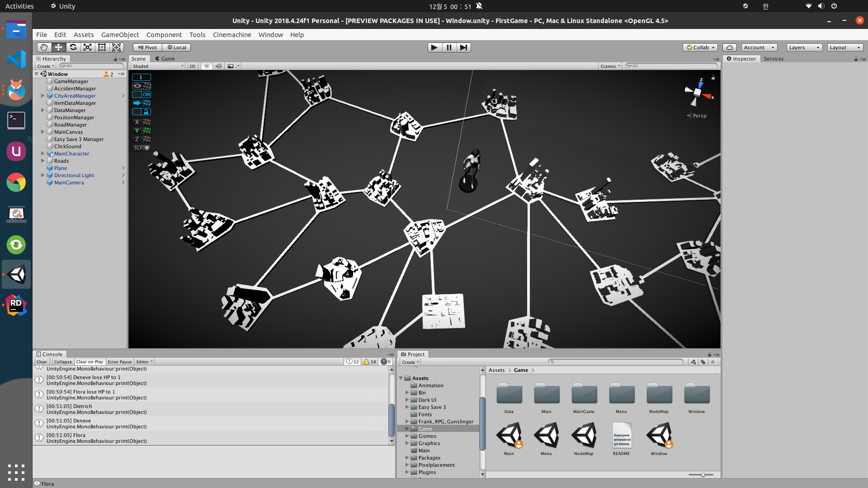The width and height of the screenshot is (868, 488).
Task: Switch to the Game tab
Action: [165, 59]
